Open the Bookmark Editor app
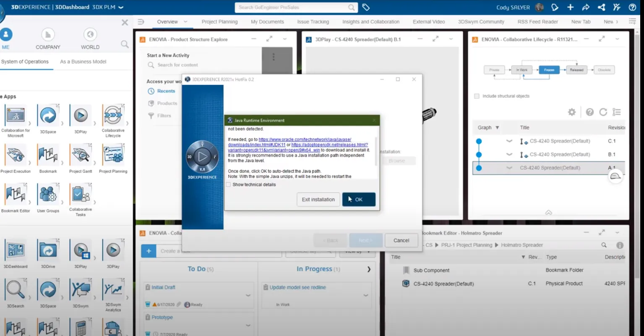 click(16, 194)
